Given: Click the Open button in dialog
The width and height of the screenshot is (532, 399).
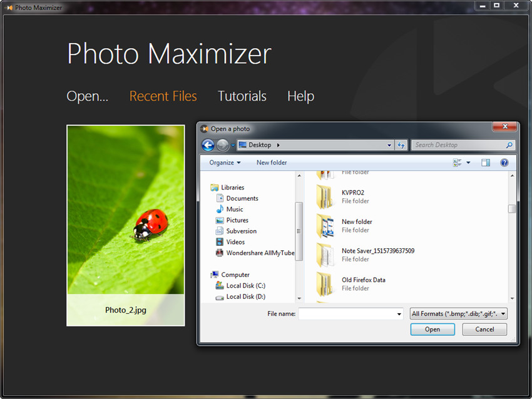Looking at the screenshot, I should click(432, 329).
